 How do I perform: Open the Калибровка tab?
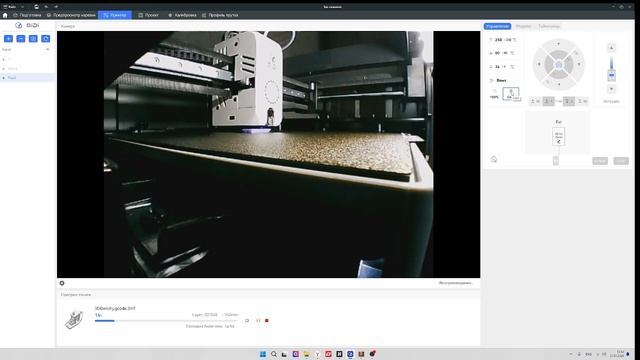[182, 15]
